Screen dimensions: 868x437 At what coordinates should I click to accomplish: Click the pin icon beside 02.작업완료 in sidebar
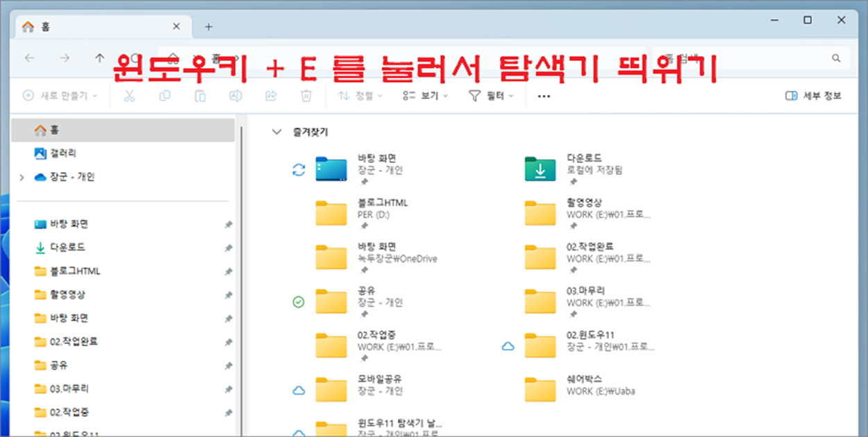point(228,342)
